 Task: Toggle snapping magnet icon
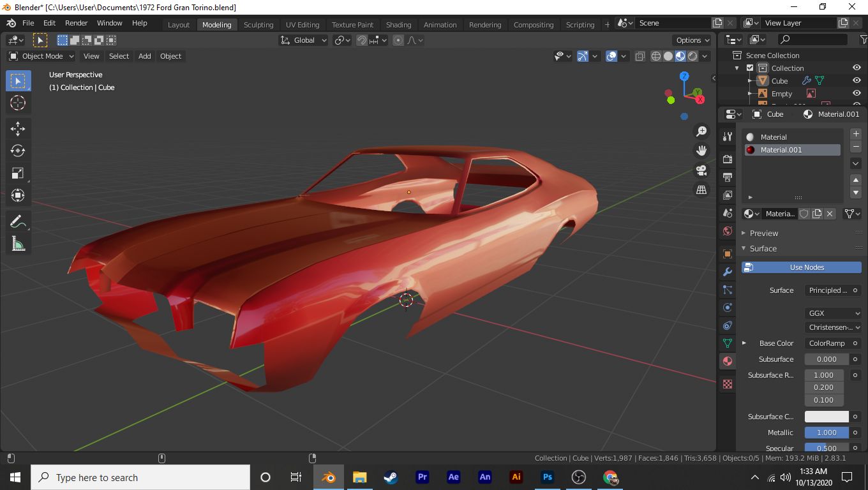click(362, 40)
